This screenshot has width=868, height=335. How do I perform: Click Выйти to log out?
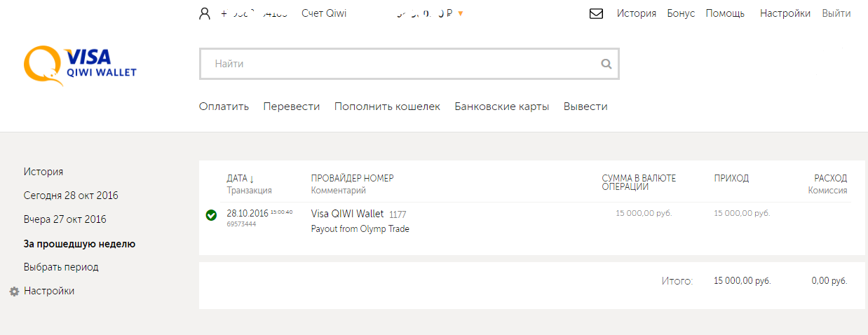(836, 13)
